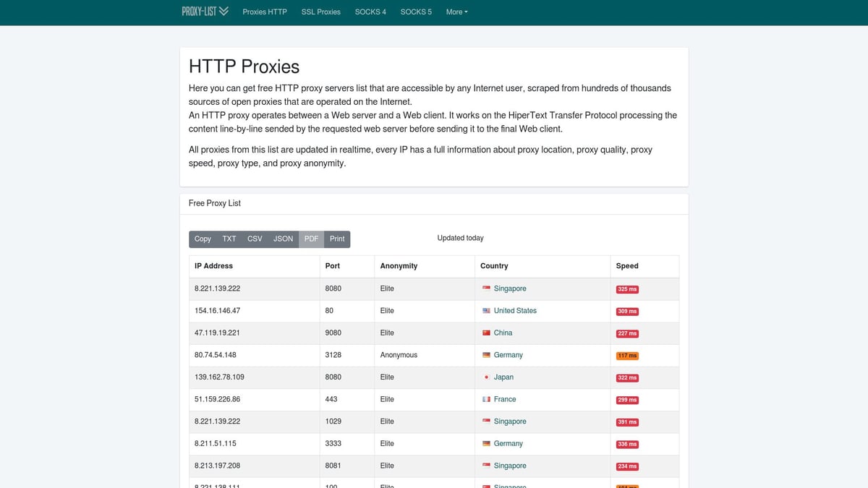Export proxy list as PDF
This screenshot has width=868, height=488.
click(x=311, y=239)
